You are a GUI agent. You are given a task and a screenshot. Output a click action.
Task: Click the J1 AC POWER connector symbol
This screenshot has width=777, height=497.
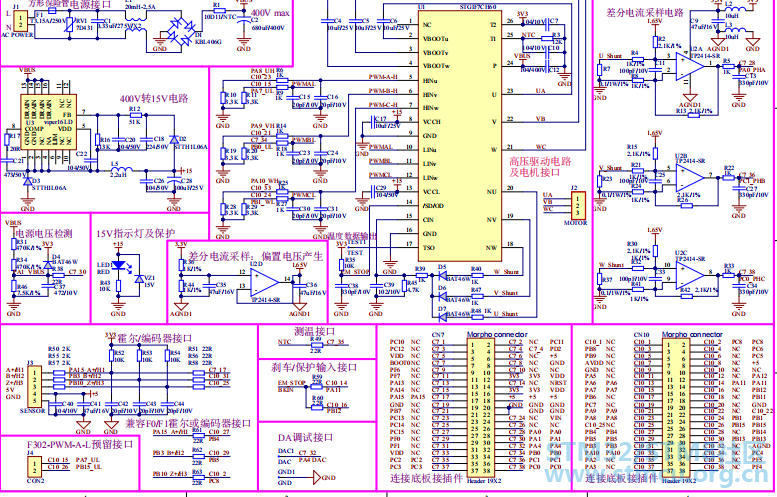[x=20, y=21]
